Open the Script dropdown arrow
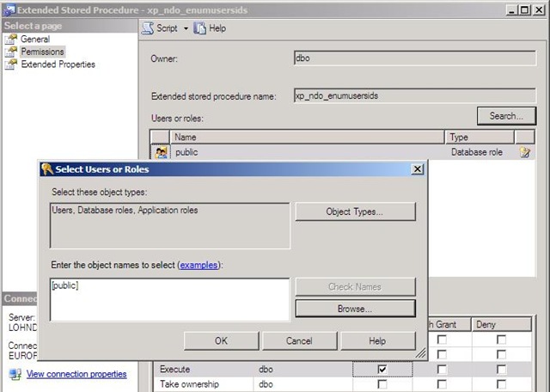This screenshot has width=550, height=392. coord(186,28)
